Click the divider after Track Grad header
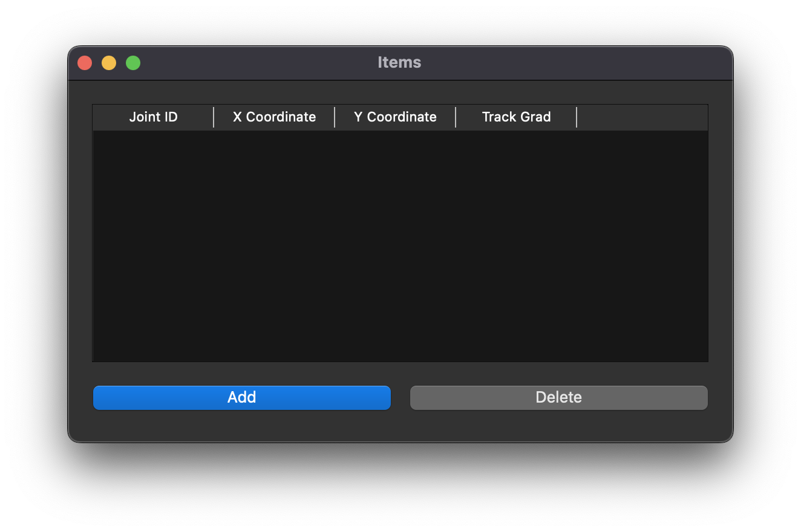This screenshot has height=532, width=801. [577, 117]
